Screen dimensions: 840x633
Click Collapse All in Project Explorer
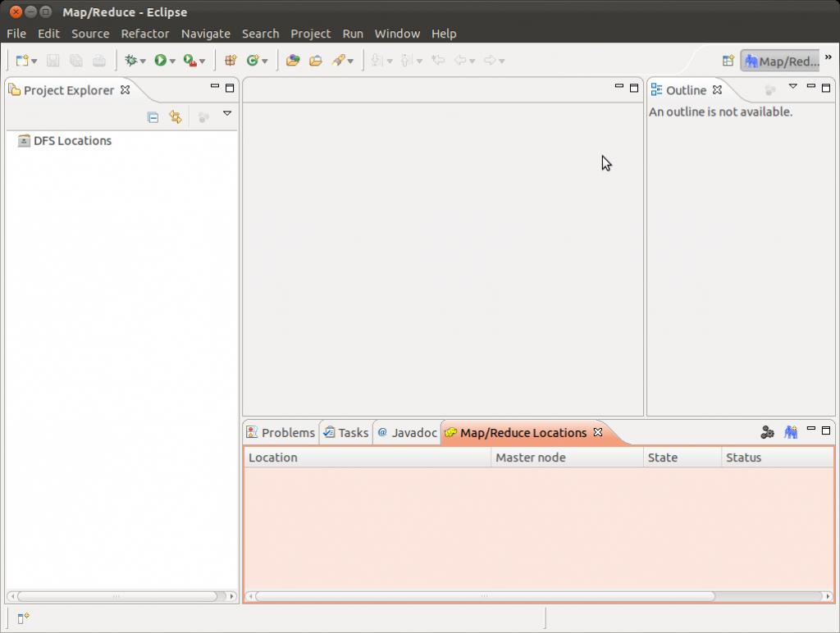click(153, 117)
